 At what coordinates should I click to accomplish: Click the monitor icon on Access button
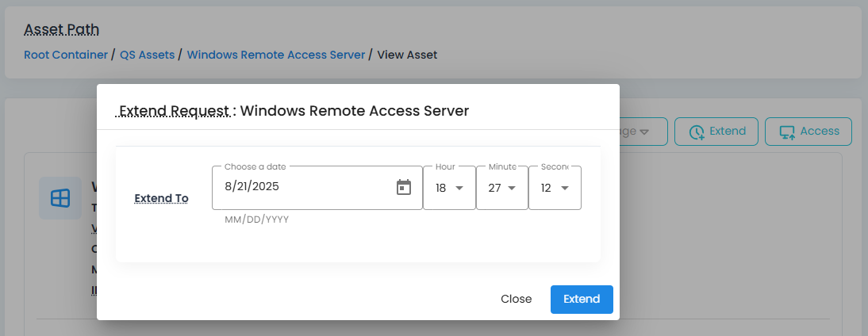point(787,132)
